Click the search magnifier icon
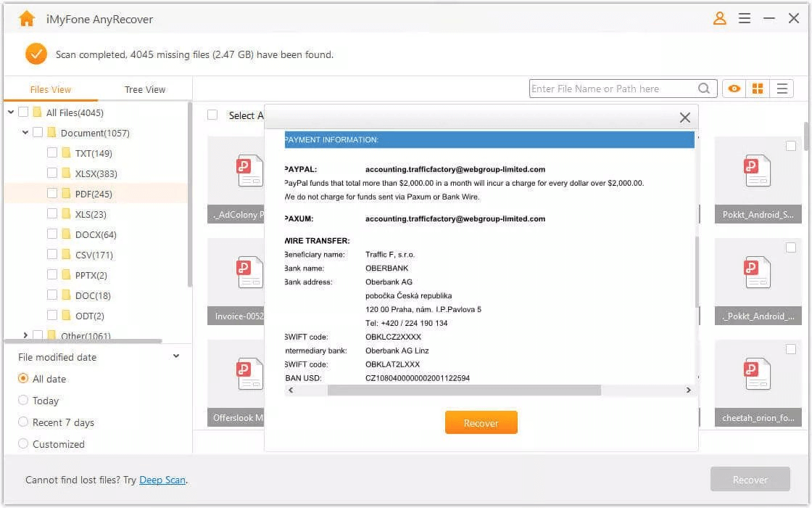 [704, 89]
